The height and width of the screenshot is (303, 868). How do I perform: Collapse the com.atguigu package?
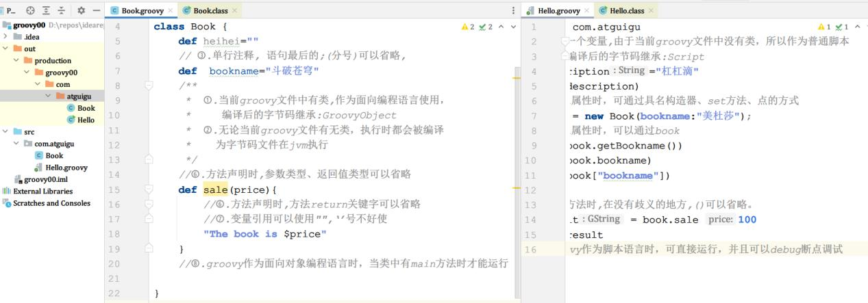point(16,144)
